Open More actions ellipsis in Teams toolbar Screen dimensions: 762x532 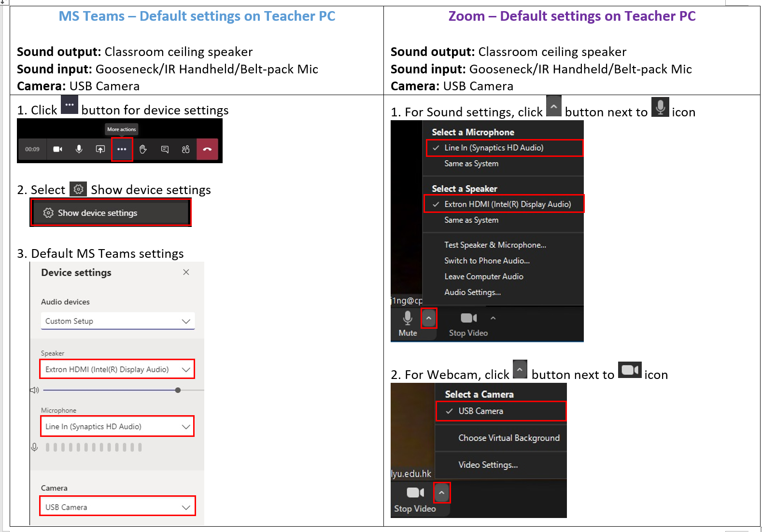122,149
